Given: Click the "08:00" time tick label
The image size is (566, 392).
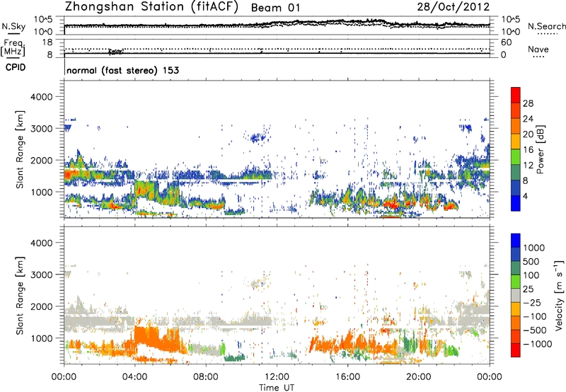Looking at the screenshot, I should pos(206,377).
